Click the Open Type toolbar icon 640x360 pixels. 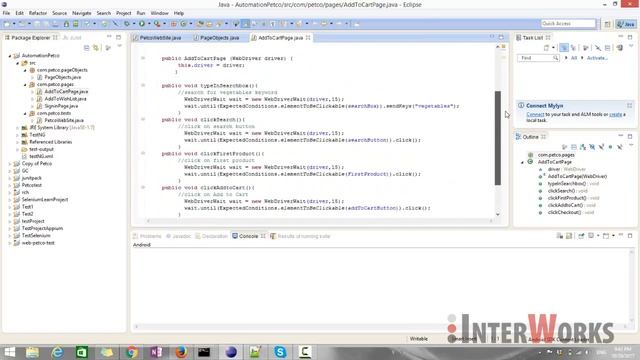click(200, 24)
